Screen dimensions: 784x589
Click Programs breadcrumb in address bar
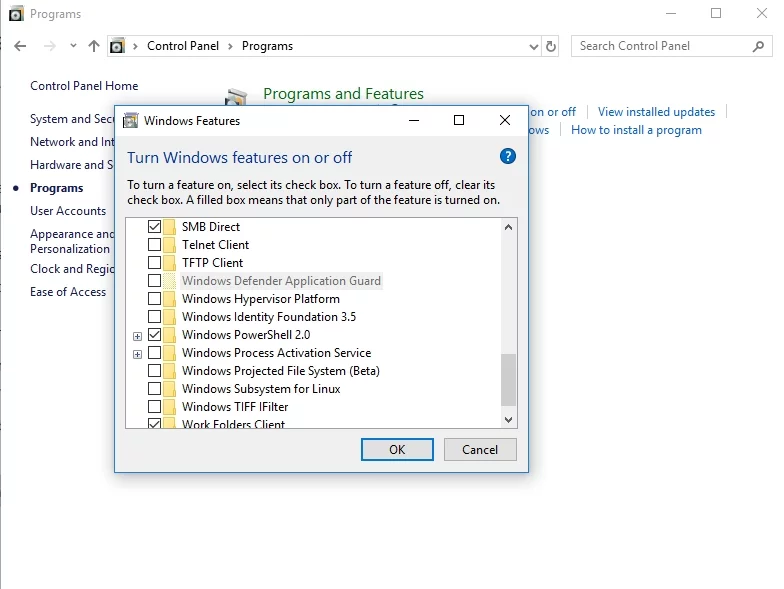268,46
